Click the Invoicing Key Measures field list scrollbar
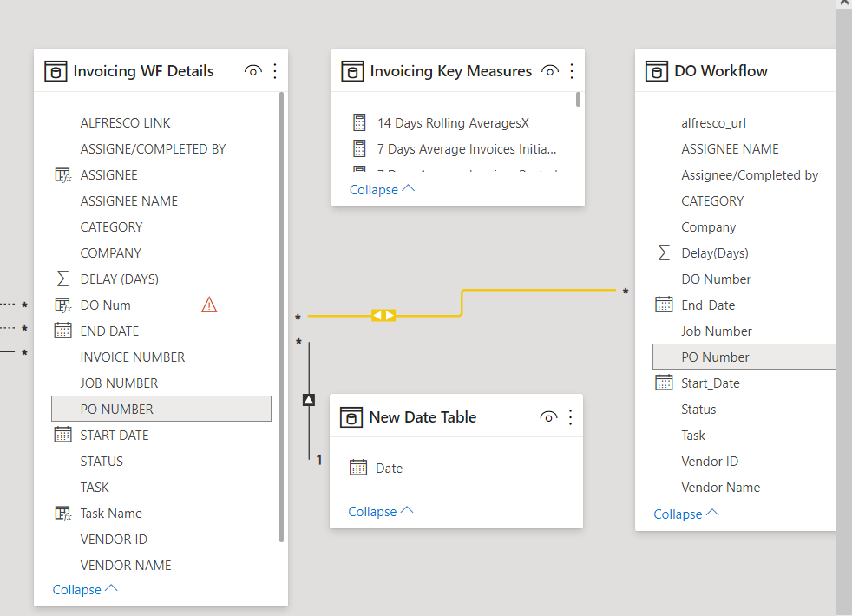Image resolution: width=852 pixels, height=616 pixels. pyautogui.click(x=578, y=100)
